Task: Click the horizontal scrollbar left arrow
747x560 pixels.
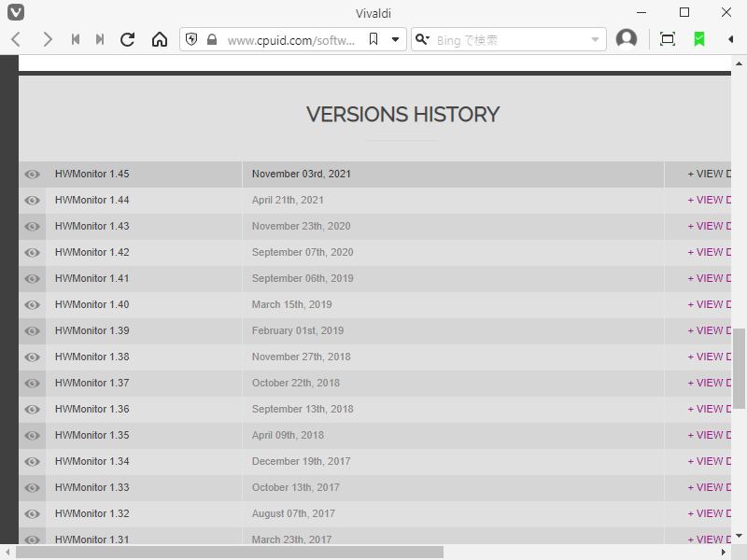Action: tap(7, 553)
